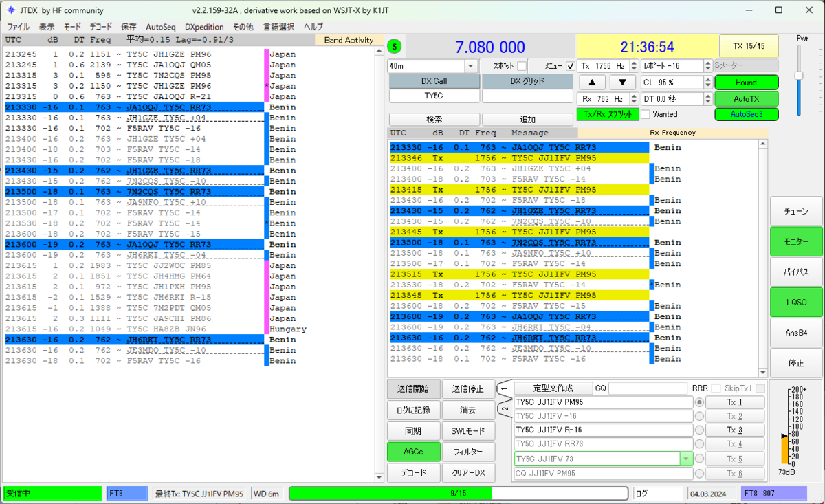This screenshot has width=825, height=504.
Task: Click the 消去 button
Action: (x=468, y=410)
